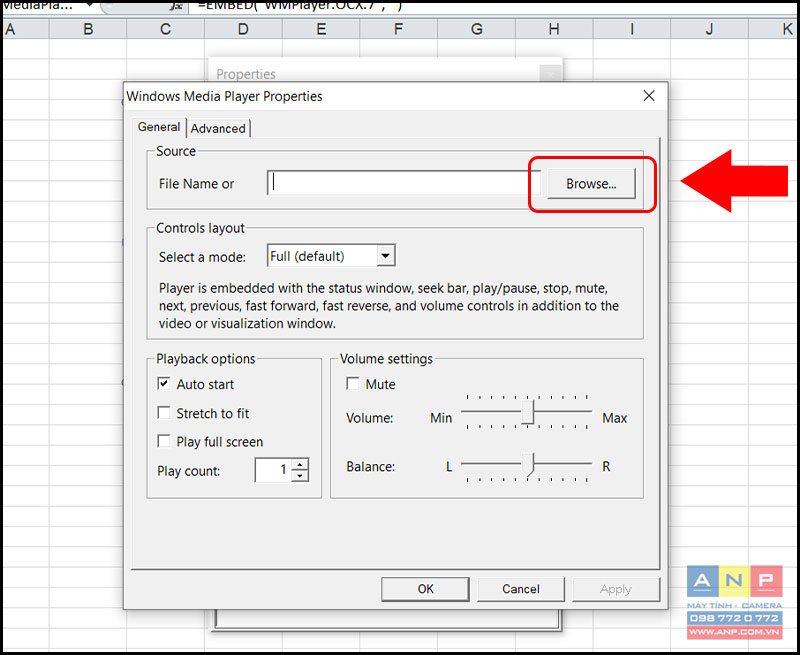Image resolution: width=800 pixels, height=655 pixels.
Task: Switch to the Advanced tab
Action: pos(218,128)
